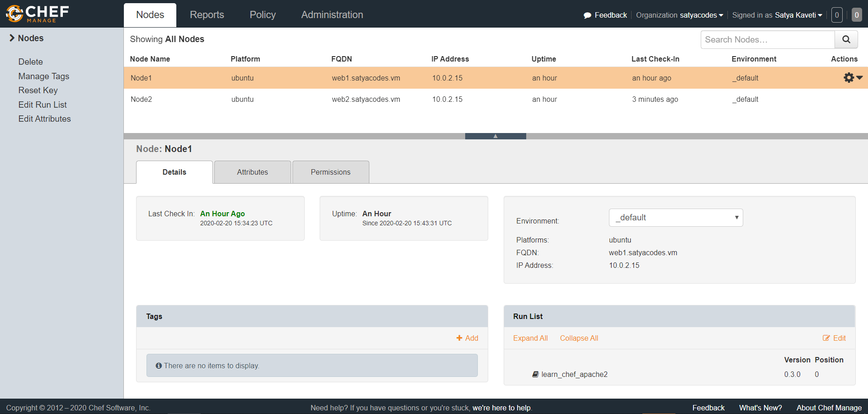Expand the Signed in as Satya Kaveti menu
Screen dimensions: 868x414
[777, 15]
